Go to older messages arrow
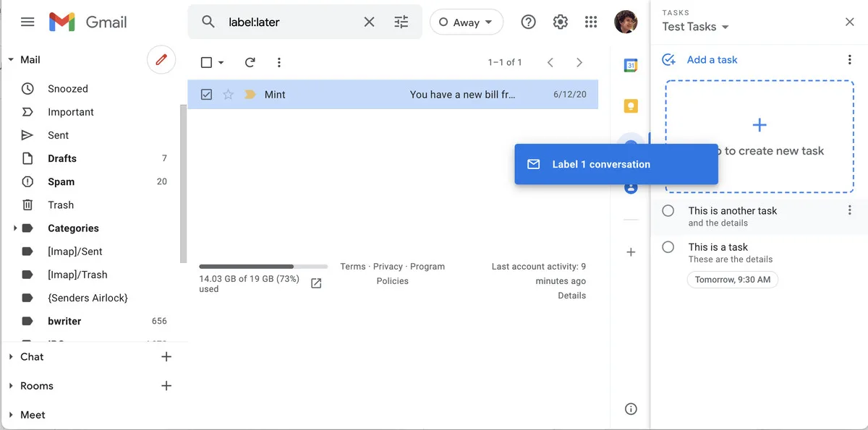 coord(579,62)
